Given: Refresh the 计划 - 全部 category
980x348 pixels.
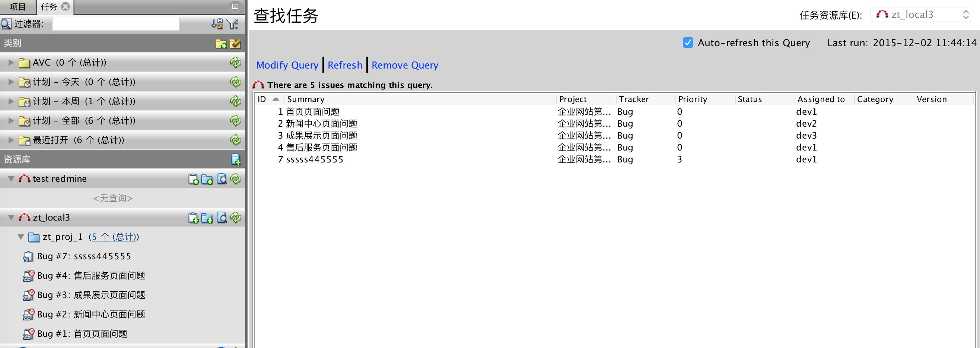Looking at the screenshot, I should click(236, 121).
